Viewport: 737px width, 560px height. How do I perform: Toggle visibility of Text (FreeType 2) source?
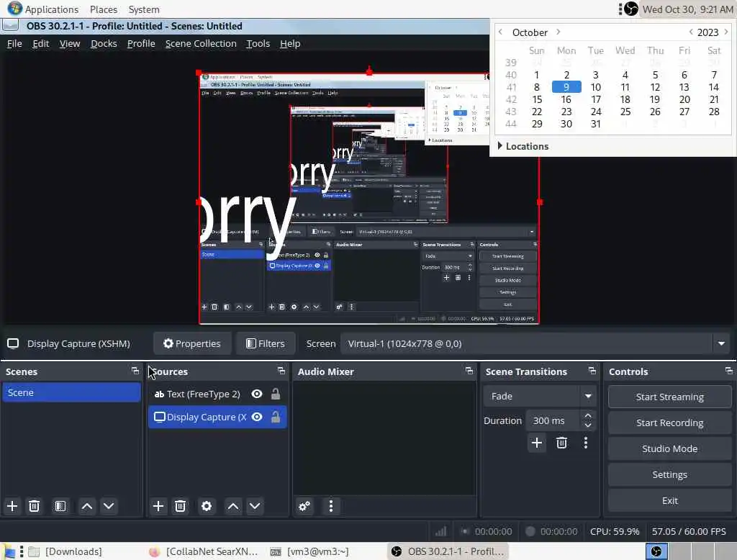pyautogui.click(x=257, y=394)
